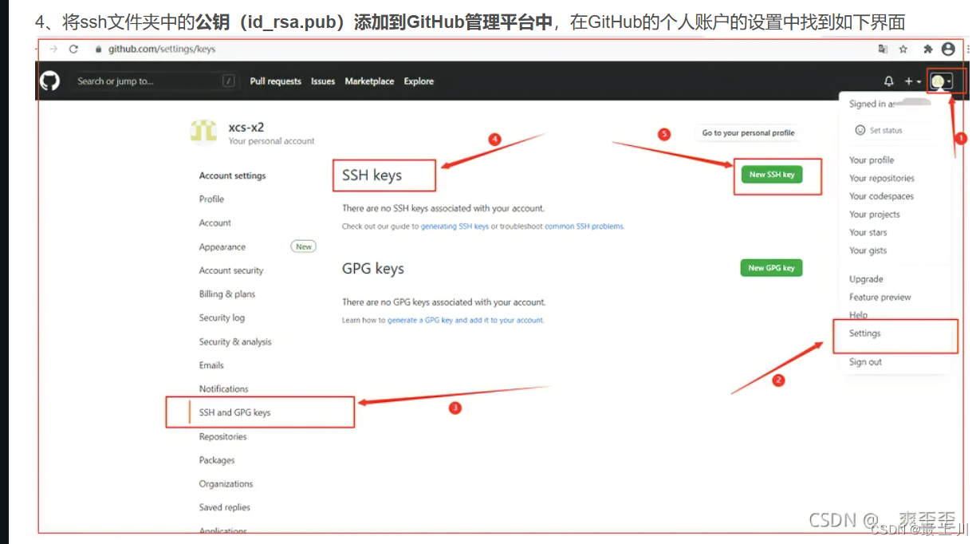
Task: Open the browser extensions puzzle icon
Action: 928,49
